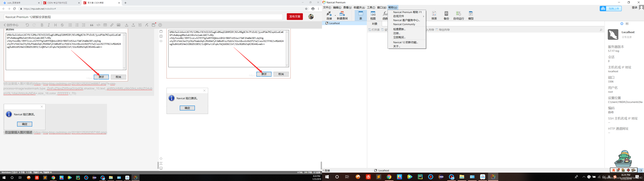Open the 工具(T) menu in Navicat
Image resolution: width=644 pixels, height=181 pixels.
click(x=371, y=8)
